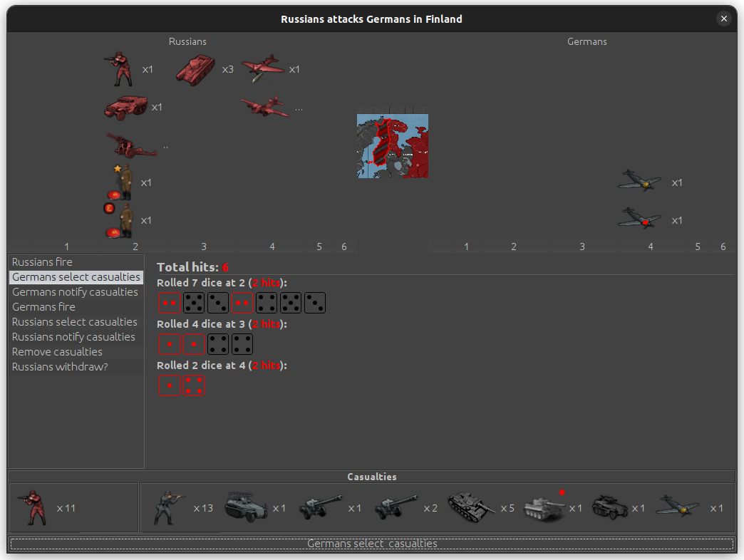This screenshot has height=560, width=744.
Task: Click the Finland territory map thumbnail
Action: 393,145
